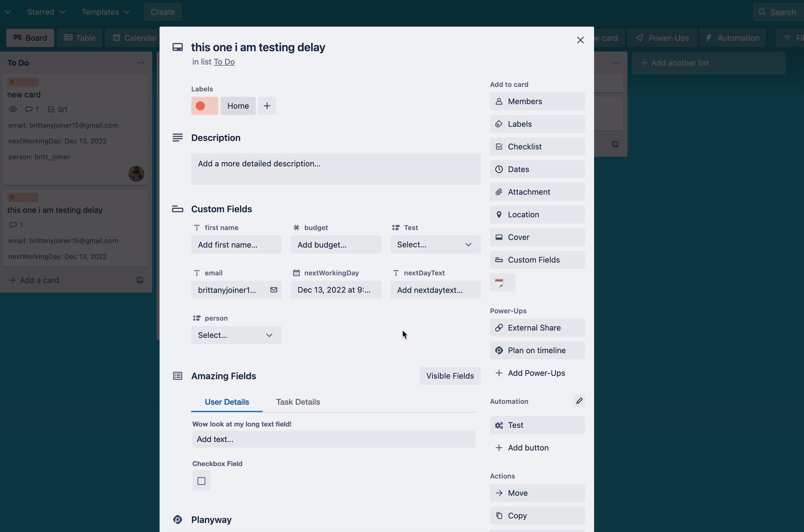Click the watch eye icon on new card
Viewport: 804px width, 532px height.
pos(13,109)
